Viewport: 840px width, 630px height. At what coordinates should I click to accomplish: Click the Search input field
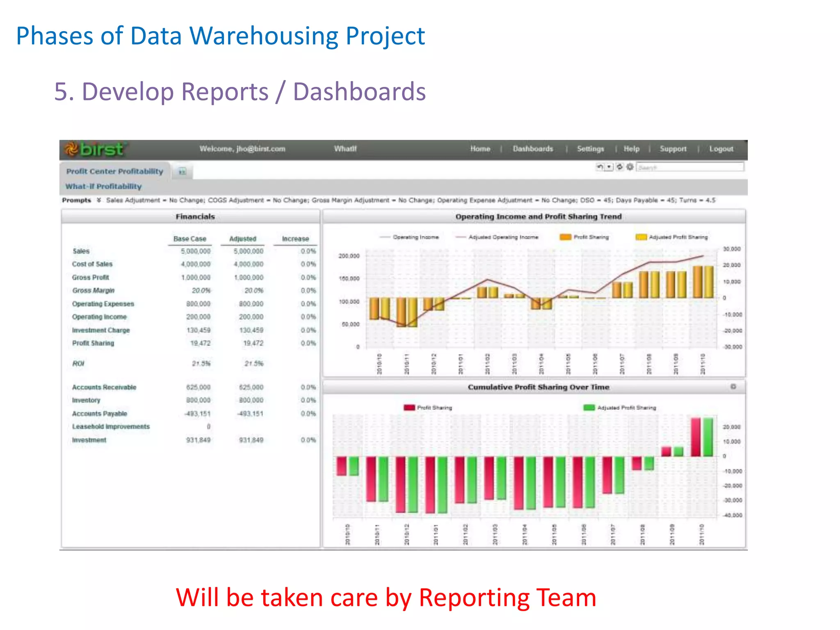pyautogui.click(x=690, y=167)
